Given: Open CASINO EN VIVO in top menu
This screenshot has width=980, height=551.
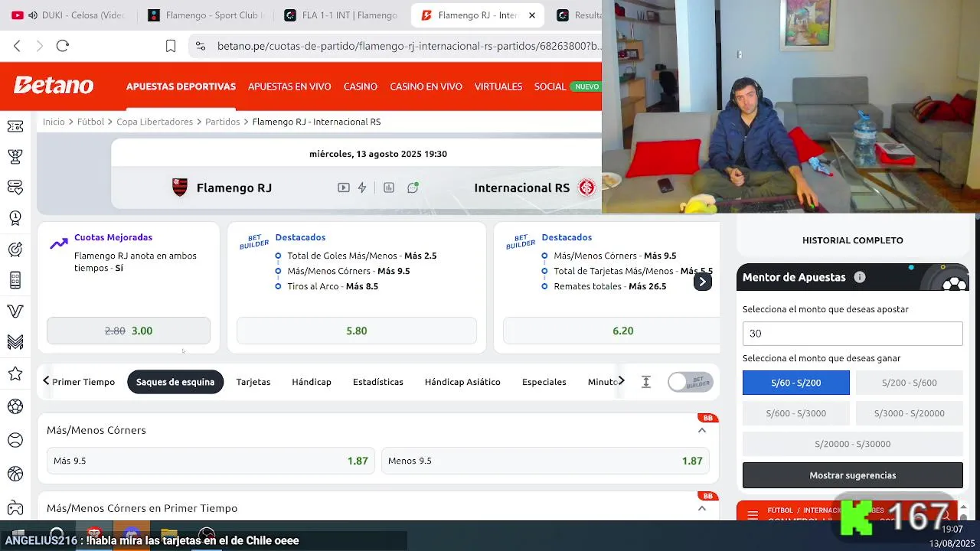Looking at the screenshot, I should (426, 86).
